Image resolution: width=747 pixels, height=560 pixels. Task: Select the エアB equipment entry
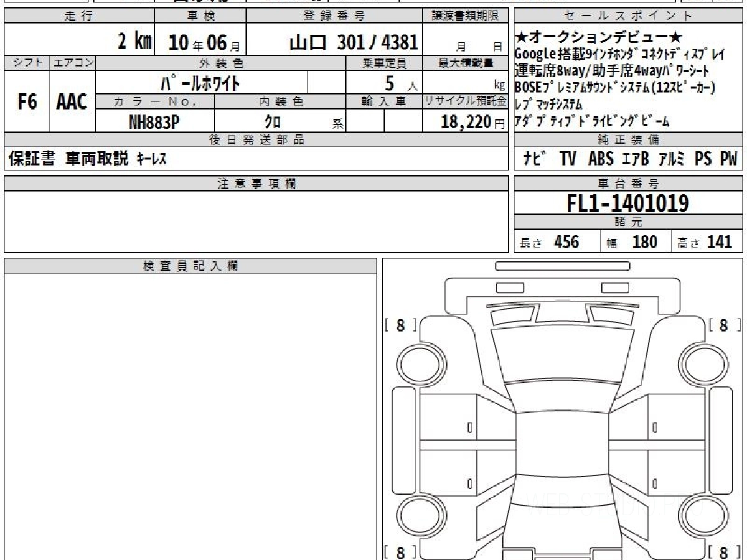click(x=636, y=159)
